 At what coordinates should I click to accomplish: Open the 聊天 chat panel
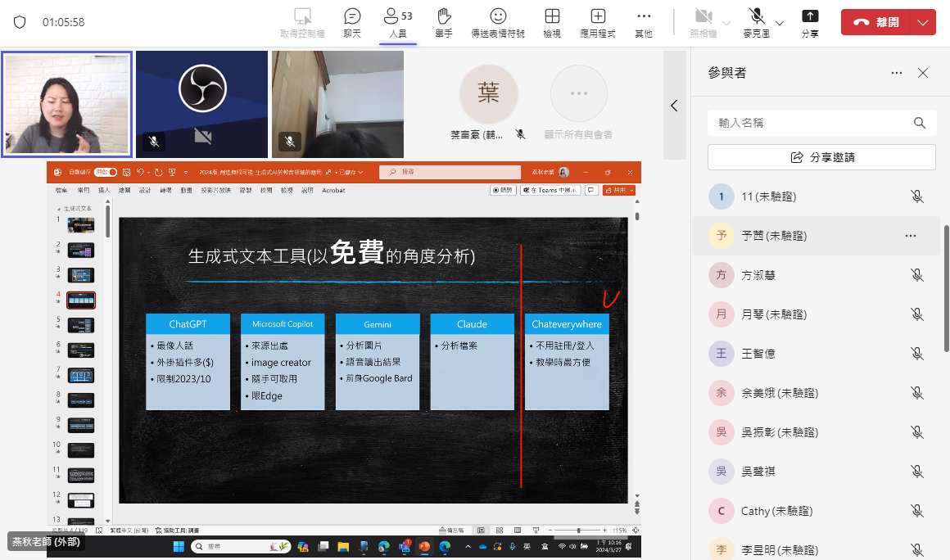(352, 23)
